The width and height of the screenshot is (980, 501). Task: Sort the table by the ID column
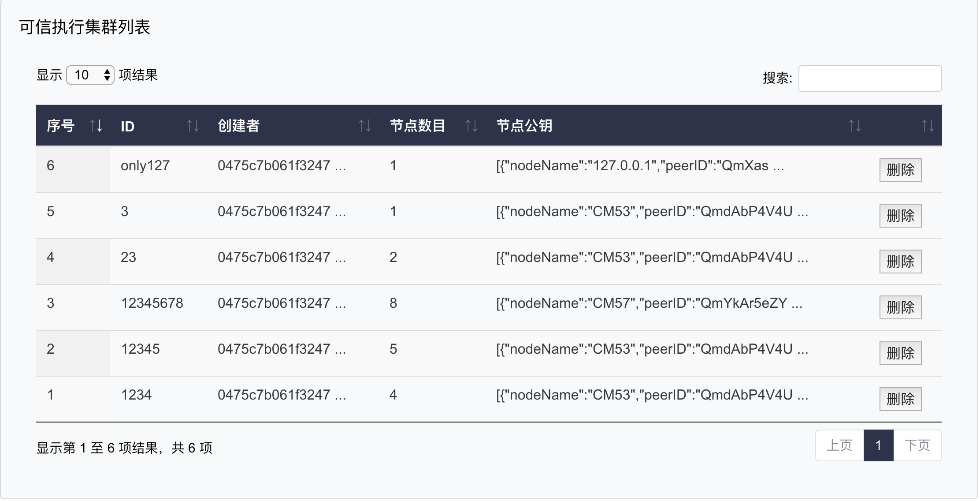(x=193, y=126)
